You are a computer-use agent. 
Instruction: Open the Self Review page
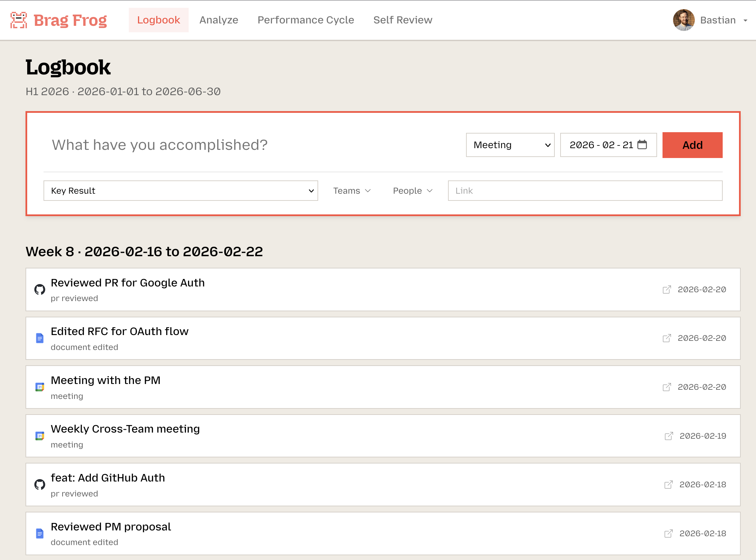402,20
